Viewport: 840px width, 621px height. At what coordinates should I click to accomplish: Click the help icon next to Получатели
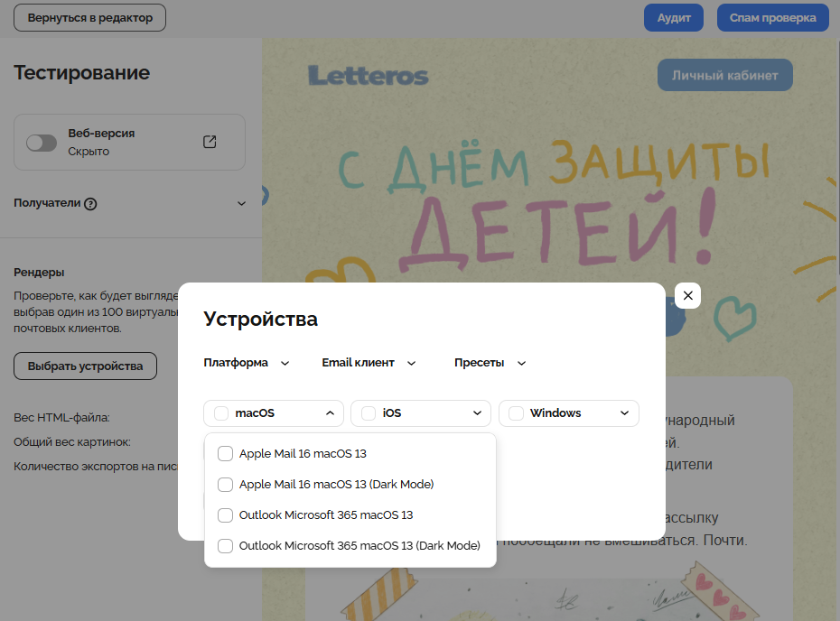click(90, 203)
